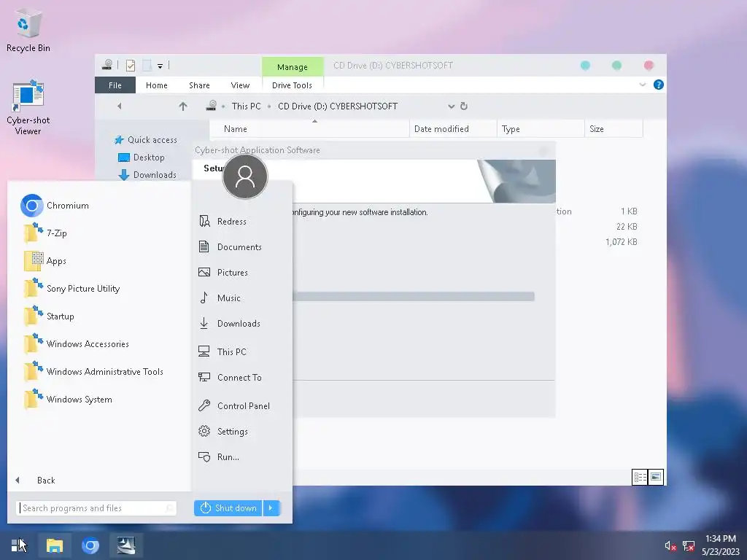Click the quick access Properties icon

[131, 66]
